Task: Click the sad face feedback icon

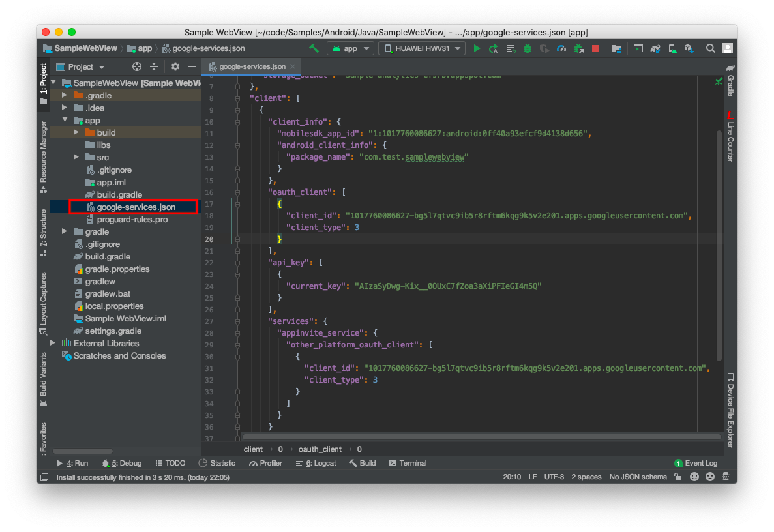Action: point(710,477)
